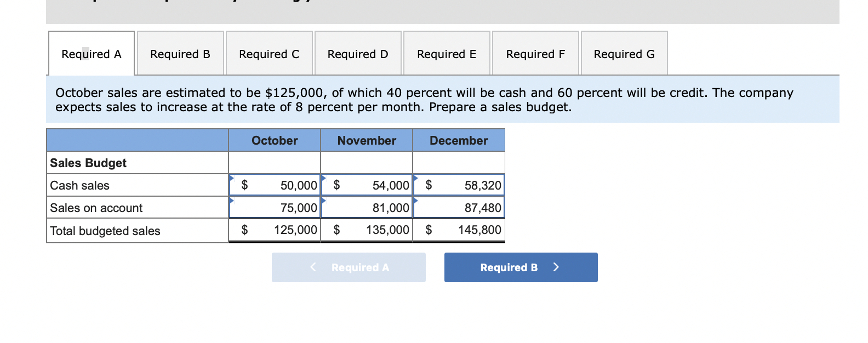The width and height of the screenshot is (868, 343).
Task: Click the disabled Required A back button
Action: click(349, 267)
